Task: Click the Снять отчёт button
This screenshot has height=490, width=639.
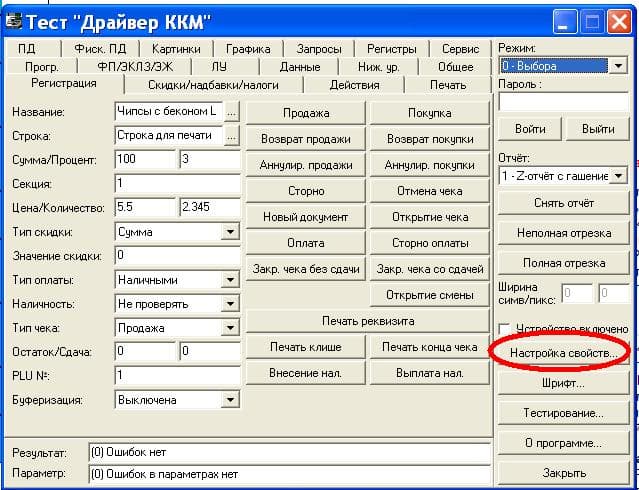Action: point(564,203)
